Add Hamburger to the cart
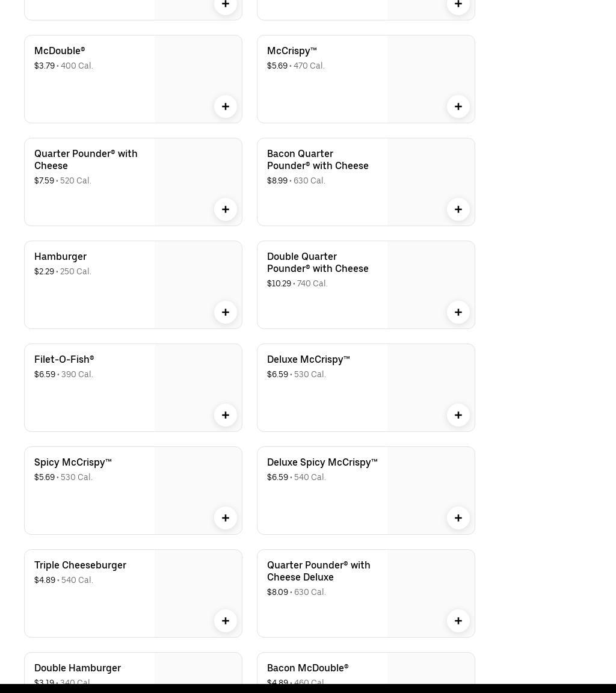The width and height of the screenshot is (616, 693). [x=226, y=312]
